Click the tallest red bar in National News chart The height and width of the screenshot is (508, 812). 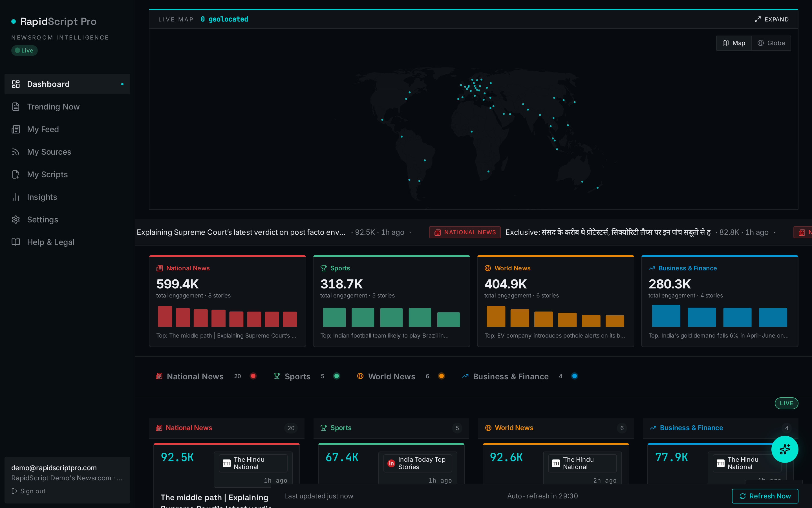pyautogui.click(x=165, y=316)
